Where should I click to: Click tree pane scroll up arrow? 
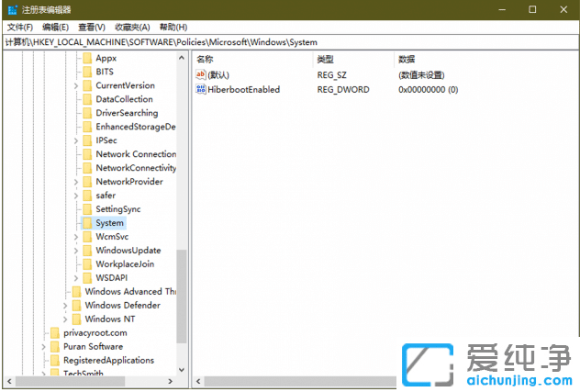(x=182, y=58)
